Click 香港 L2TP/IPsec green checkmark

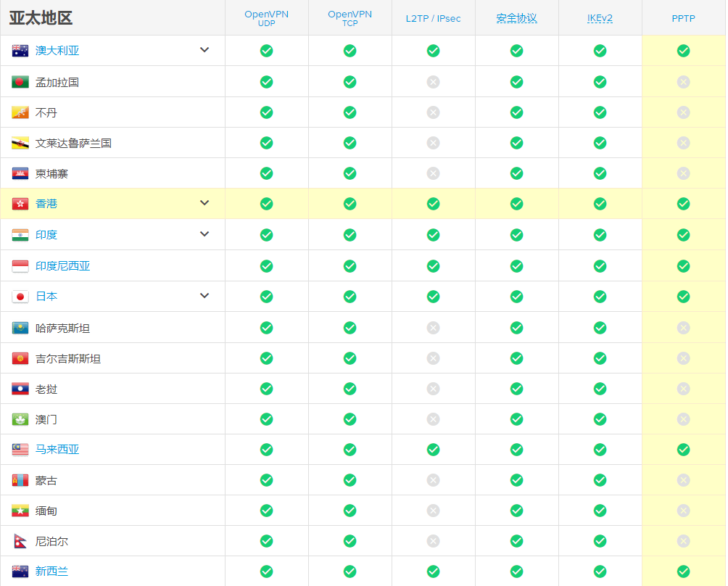click(x=433, y=204)
